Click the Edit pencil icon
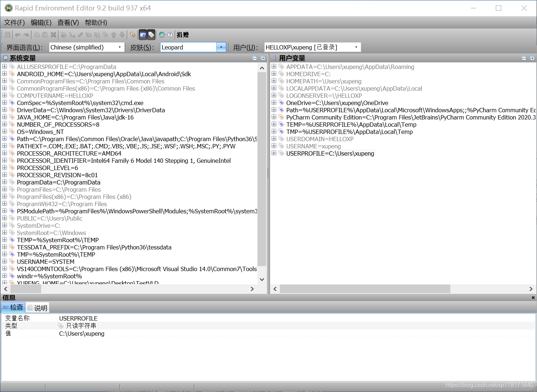This screenshot has height=392, width=537. [x=81, y=35]
